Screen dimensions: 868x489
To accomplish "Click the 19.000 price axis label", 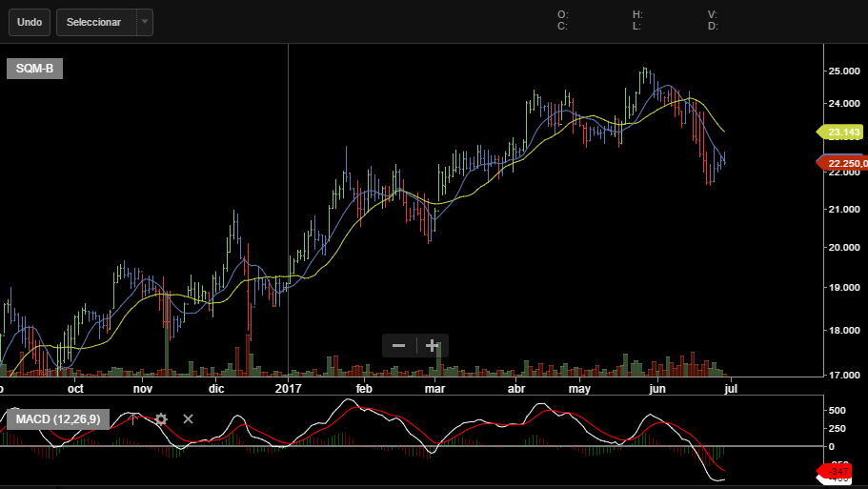I will [x=844, y=288].
